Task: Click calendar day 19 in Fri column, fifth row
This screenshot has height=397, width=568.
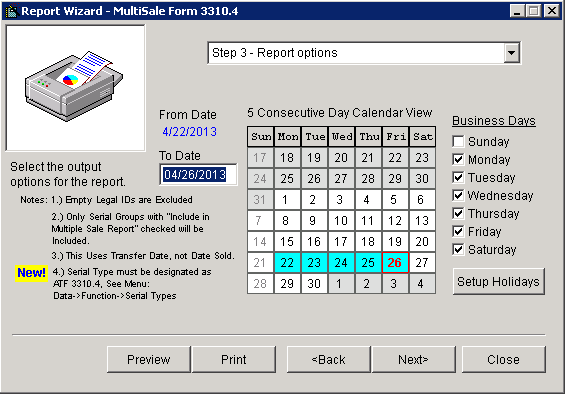Action: tap(395, 242)
